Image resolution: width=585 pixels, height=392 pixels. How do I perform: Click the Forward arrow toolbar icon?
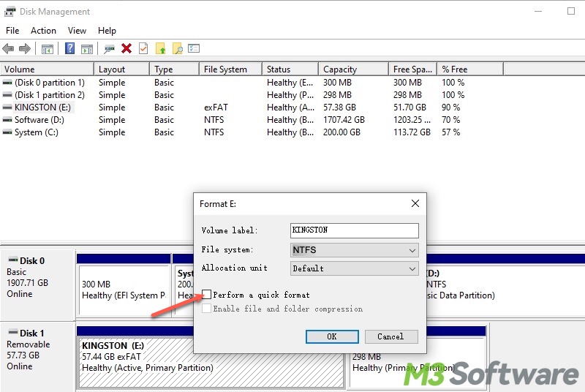pyautogui.click(x=25, y=48)
